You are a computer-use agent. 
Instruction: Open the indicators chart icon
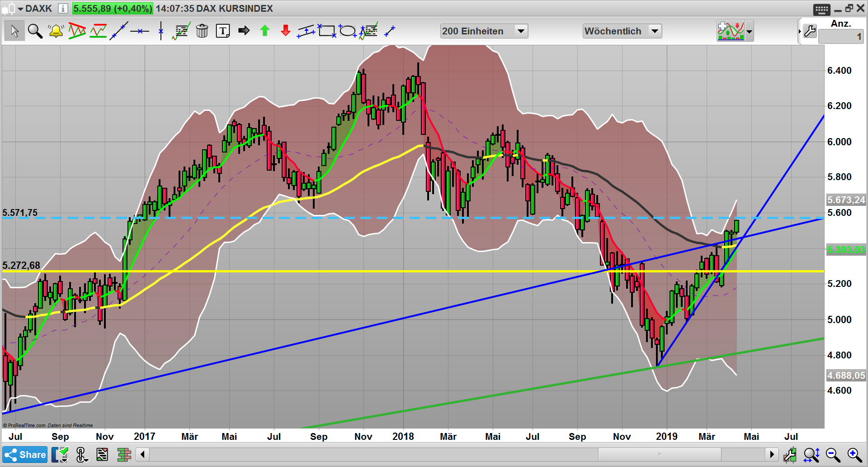coord(731,31)
